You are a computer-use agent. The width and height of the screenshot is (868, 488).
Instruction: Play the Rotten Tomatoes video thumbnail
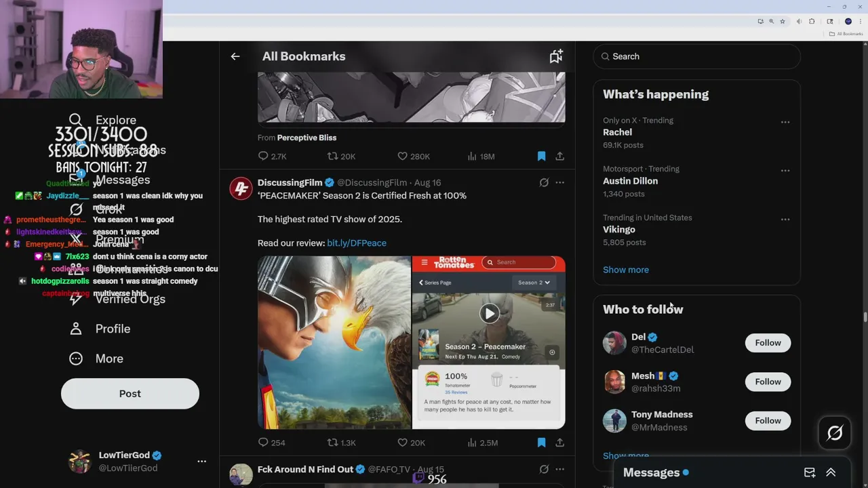489,313
